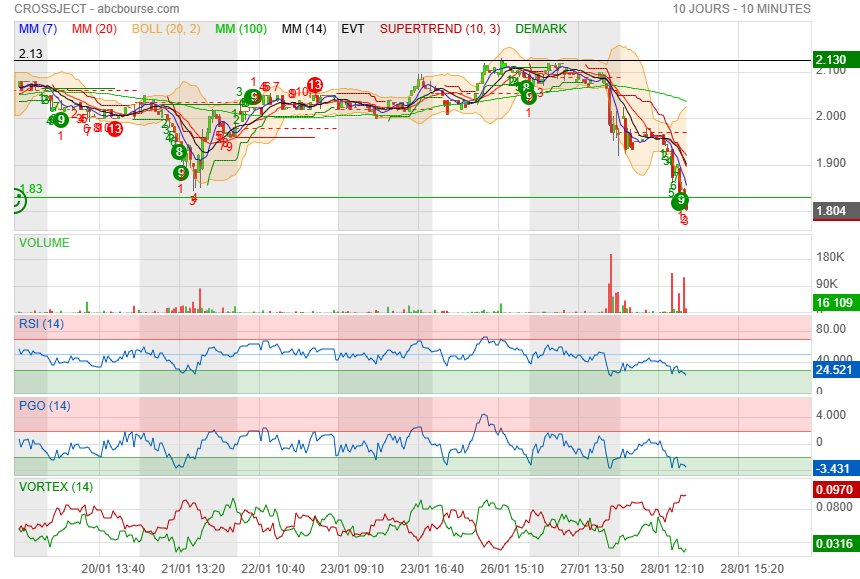Screen dimensions: 860x579
Task: Click the grey 1.804 current price tag
Action: [836, 211]
